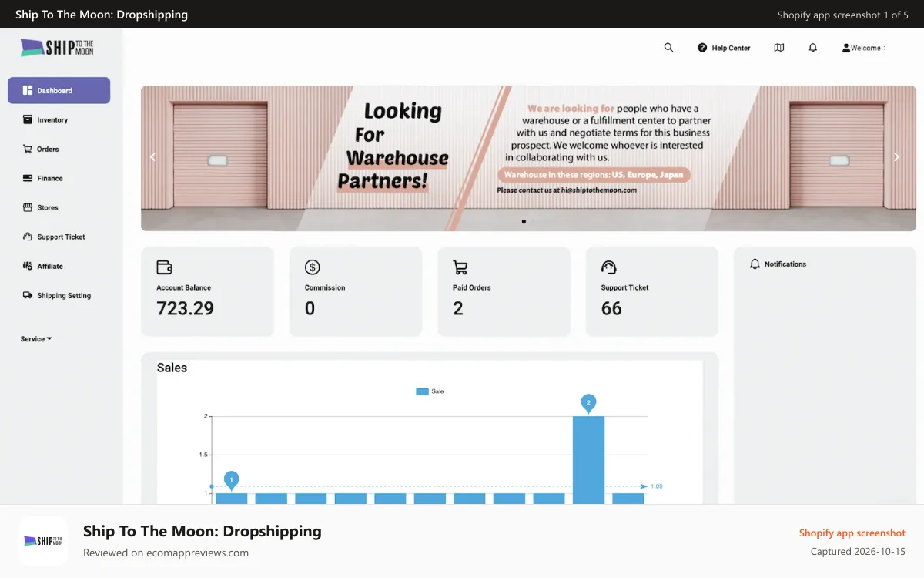The height and width of the screenshot is (578, 924).
Task: Click the Notifications panel heading
Action: point(785,264)
